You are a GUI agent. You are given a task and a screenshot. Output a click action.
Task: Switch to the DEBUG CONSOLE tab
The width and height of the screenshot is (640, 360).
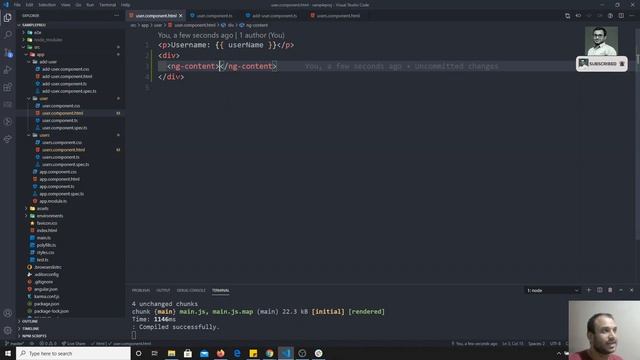click(191, 290)
